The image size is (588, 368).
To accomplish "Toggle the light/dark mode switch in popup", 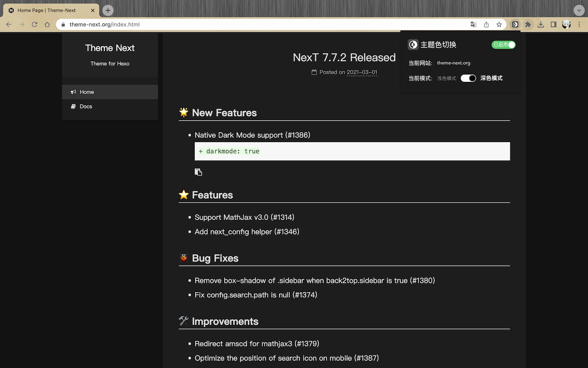I will 468,78.
